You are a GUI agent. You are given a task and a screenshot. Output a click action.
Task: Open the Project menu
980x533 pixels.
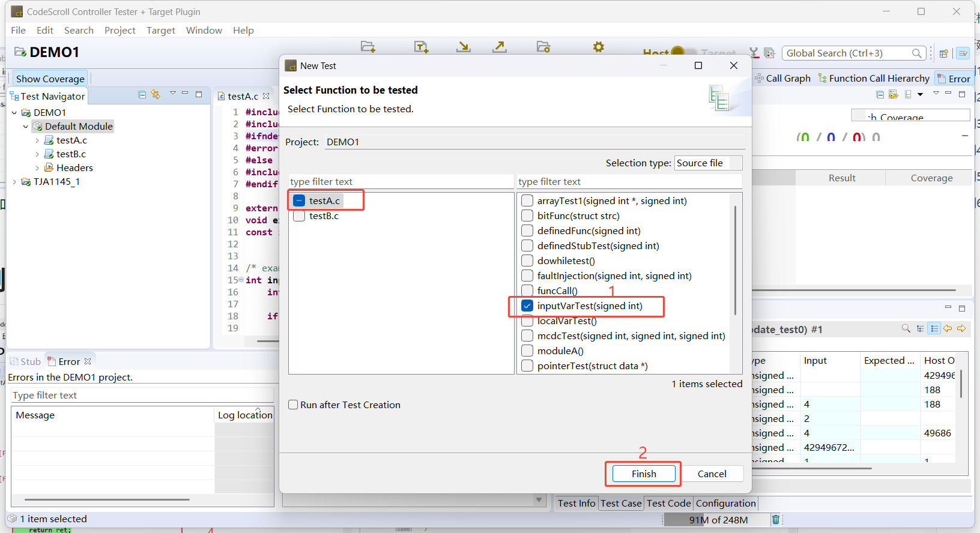tap(120, 31)
